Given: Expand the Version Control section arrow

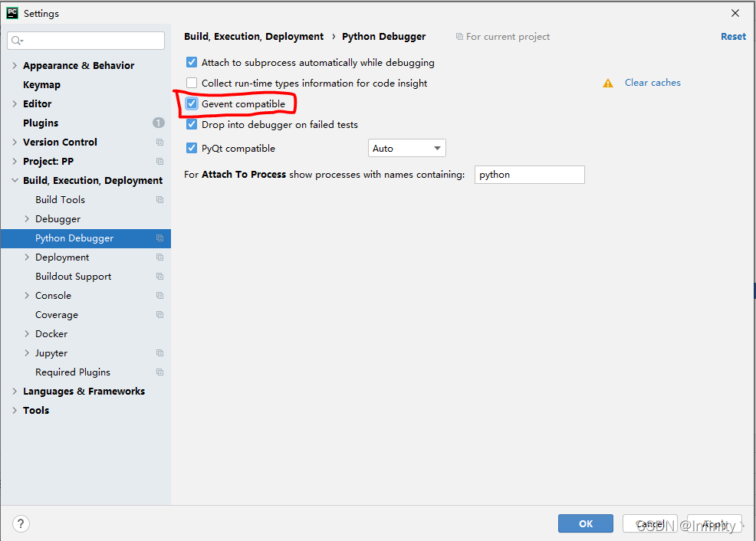Looking at the screenshot, I should point(15,142).
